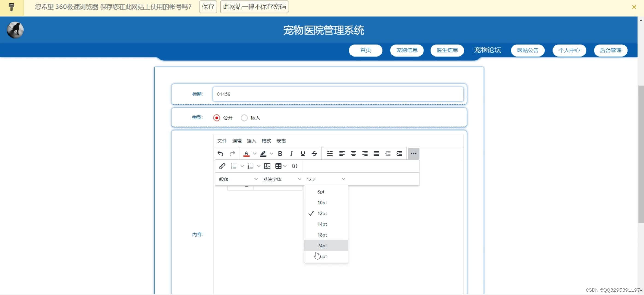Center align the text

tap(353, 154)
